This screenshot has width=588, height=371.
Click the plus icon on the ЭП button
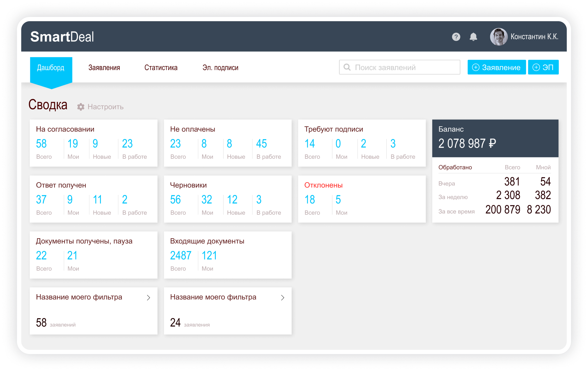pyautogui.click(x=536, y=67)
